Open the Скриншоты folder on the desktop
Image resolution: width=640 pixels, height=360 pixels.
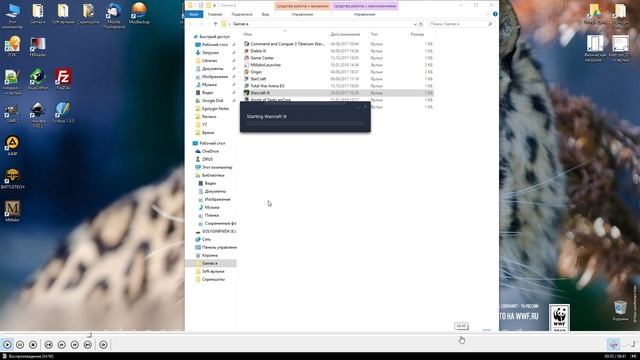[x=88, y=13]
